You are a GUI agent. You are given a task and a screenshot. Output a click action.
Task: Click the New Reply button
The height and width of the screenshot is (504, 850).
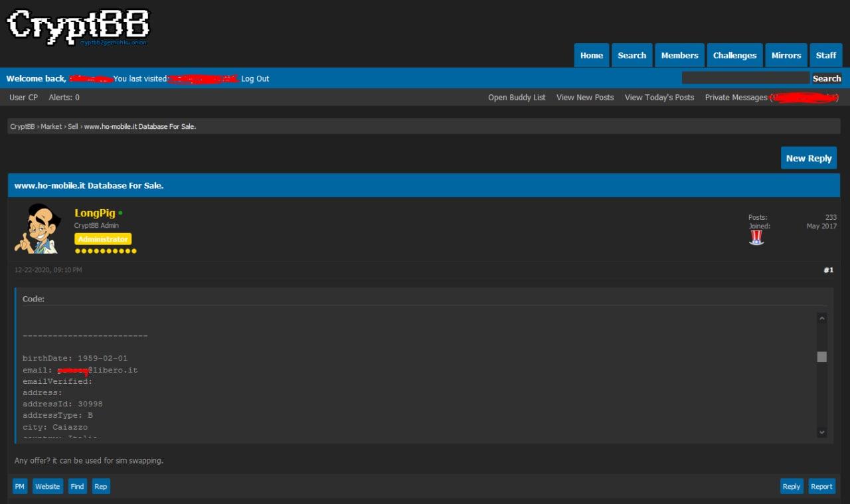809,158
